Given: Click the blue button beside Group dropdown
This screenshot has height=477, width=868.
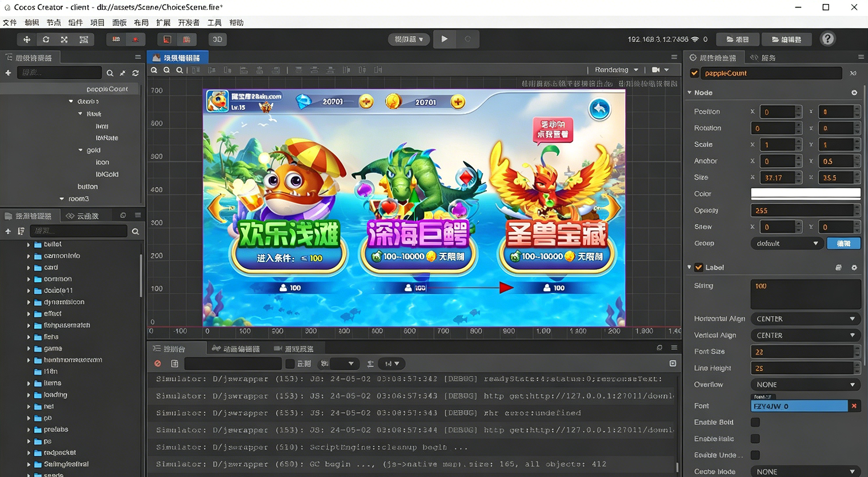Looking at the screenshot, I should pos(843,244).
